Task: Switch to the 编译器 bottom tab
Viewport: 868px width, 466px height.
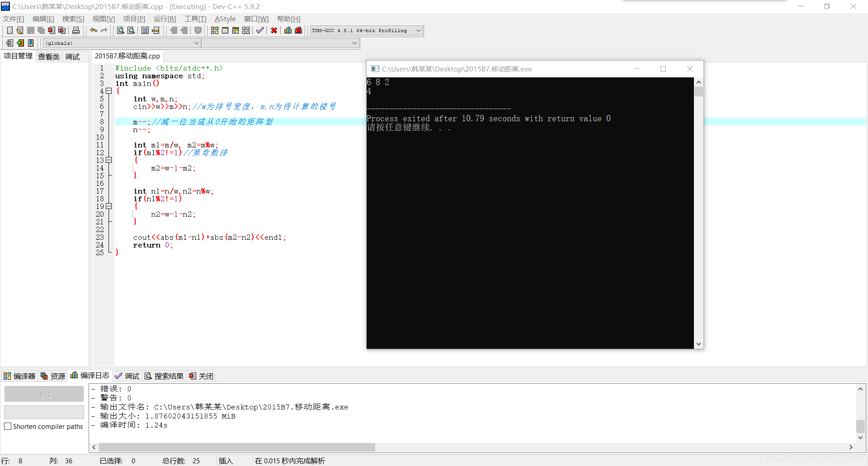Action: click(x=19, y=376)
